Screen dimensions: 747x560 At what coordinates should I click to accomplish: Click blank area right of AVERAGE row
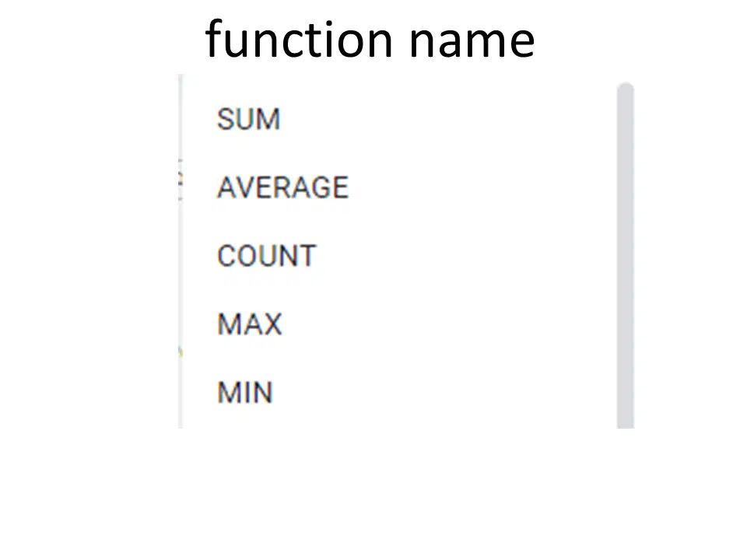coord(481,187)
